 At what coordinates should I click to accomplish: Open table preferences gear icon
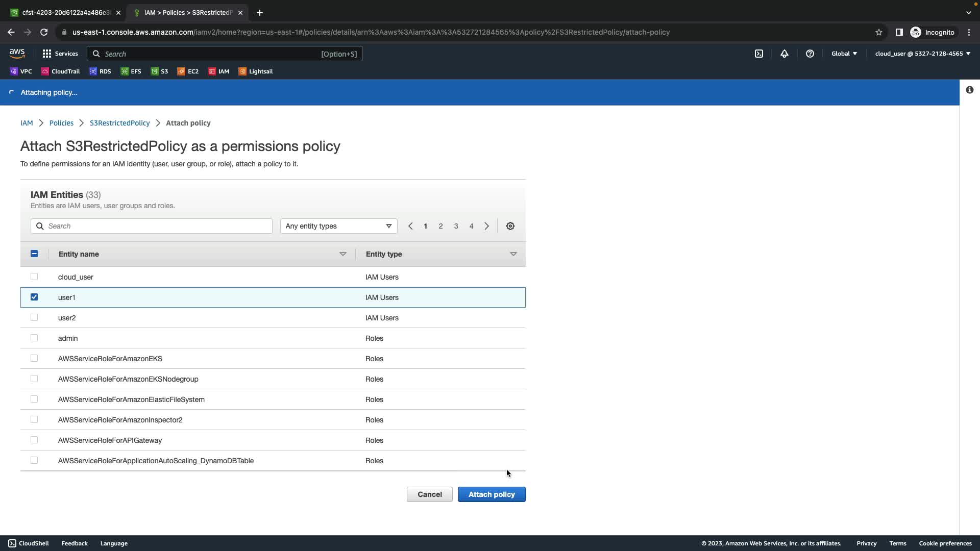point(510,226)
